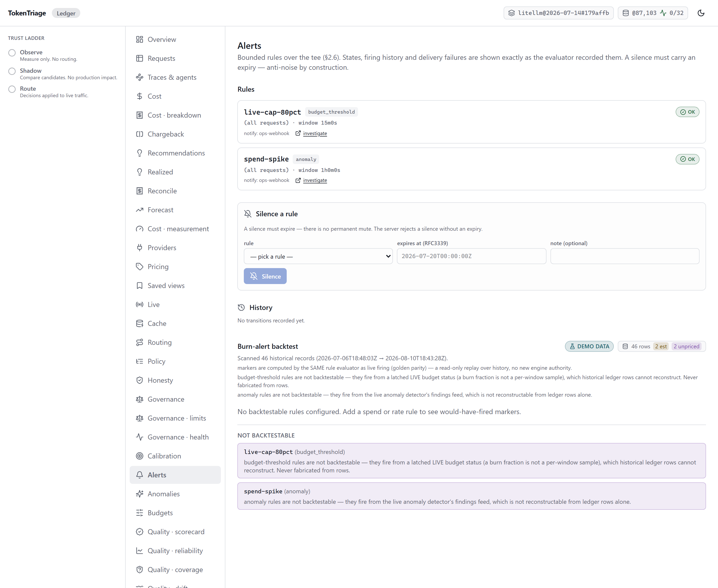This screenshot has width=718, height=588.
Task: Click the Anomalies sparkle icon
Action: pos(140,494)
